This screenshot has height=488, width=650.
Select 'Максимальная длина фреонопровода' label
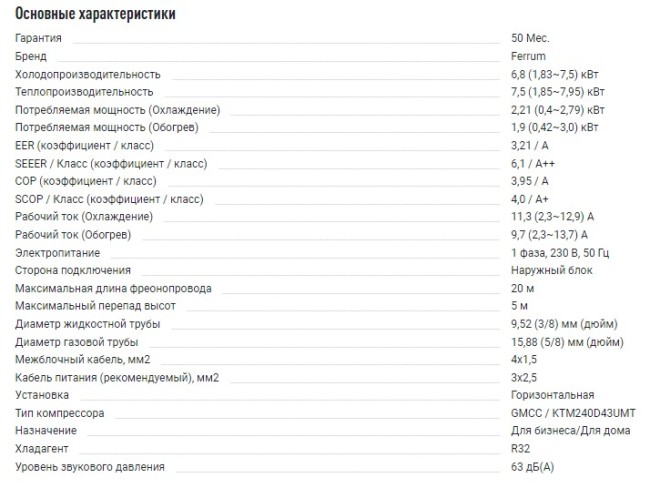(113, 289)
